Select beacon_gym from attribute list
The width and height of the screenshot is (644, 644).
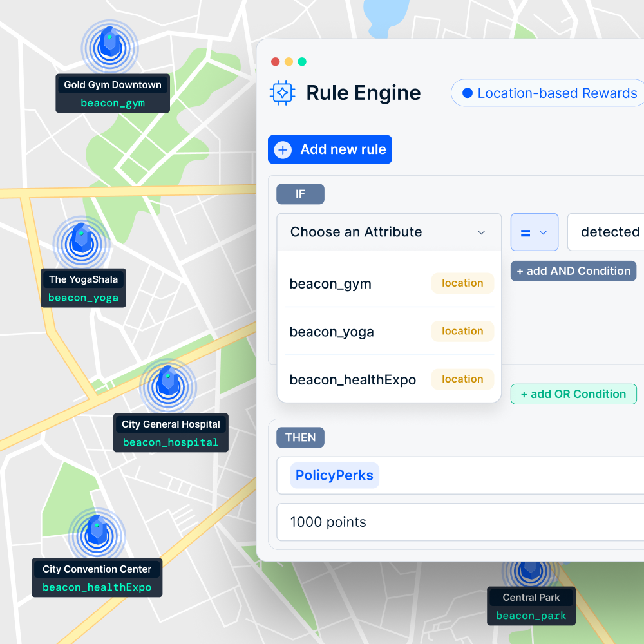(389, 283)
